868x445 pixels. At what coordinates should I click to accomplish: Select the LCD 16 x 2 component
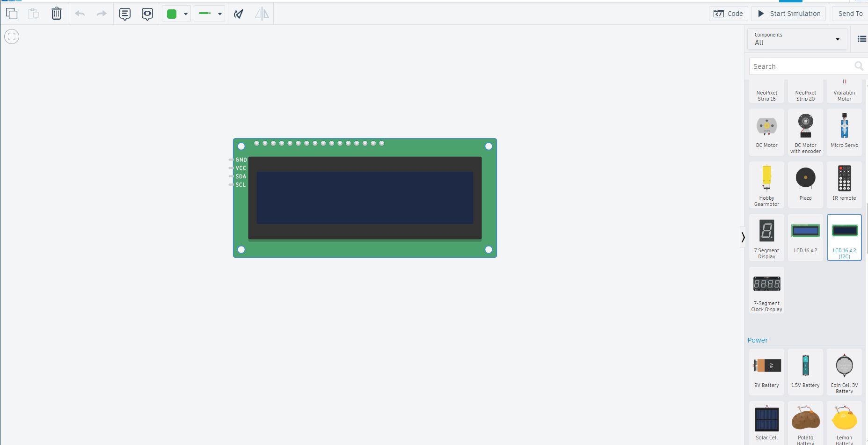(805, 237)
